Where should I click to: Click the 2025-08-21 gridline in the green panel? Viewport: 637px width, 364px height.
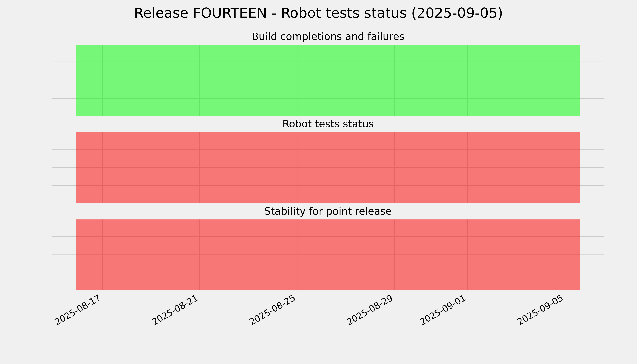tap(200, 80)
